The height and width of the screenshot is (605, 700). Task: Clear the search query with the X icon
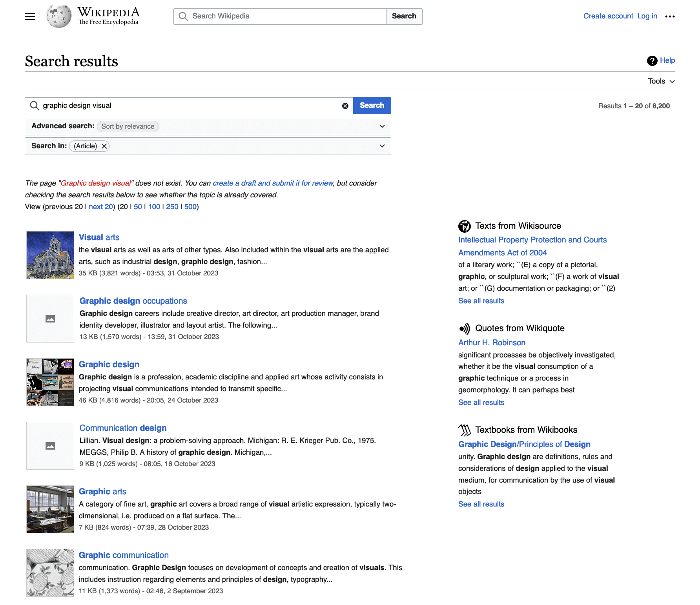point(345,106)
